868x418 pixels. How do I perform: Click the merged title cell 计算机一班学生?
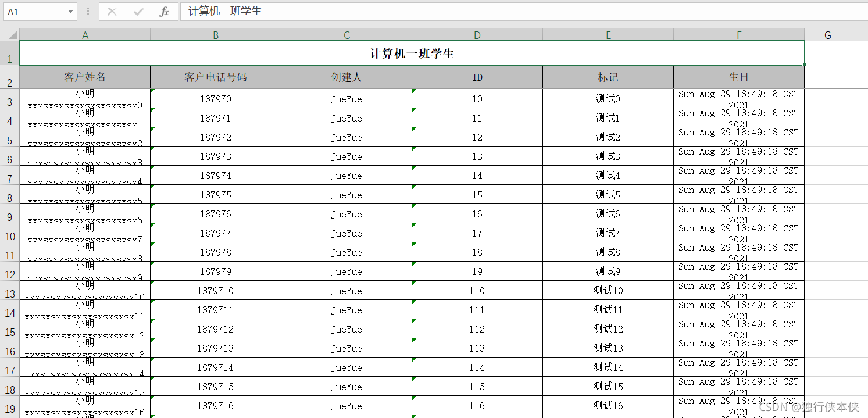click(x=412, y=53)
